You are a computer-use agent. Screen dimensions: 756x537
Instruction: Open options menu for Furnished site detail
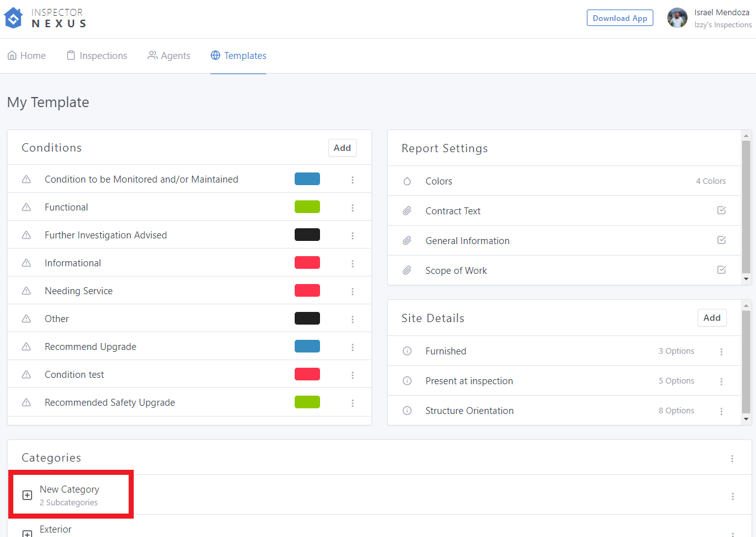pos(721,352)
